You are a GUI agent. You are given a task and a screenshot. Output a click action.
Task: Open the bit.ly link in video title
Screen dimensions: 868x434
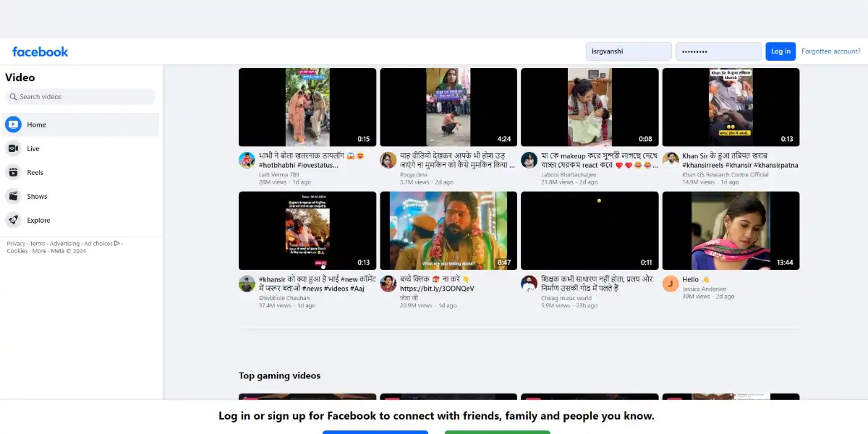pos(437,289)
